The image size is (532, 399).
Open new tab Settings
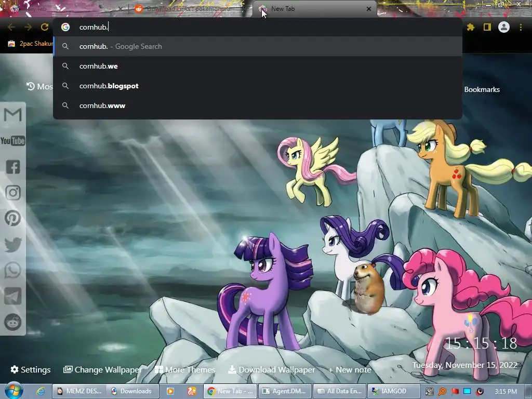pyautogui.click(x=31, y=369)
